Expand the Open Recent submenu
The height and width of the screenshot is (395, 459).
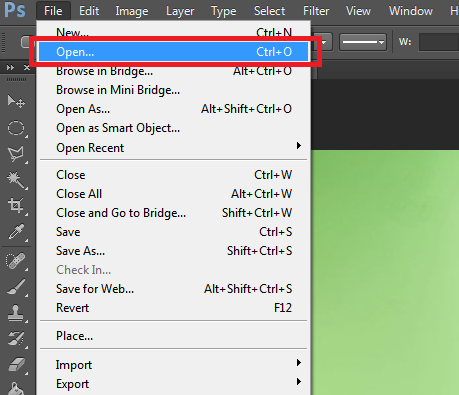pyautogui.click(x=173, y=147)
